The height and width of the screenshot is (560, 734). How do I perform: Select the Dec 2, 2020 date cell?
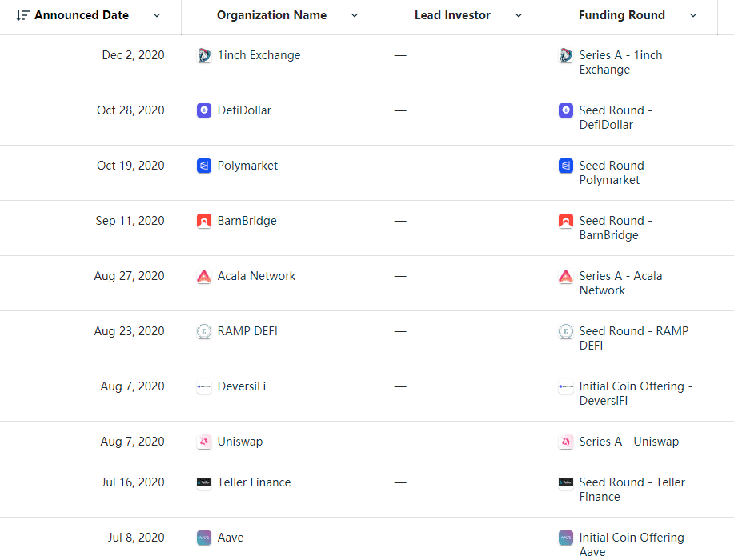[133, 55]
